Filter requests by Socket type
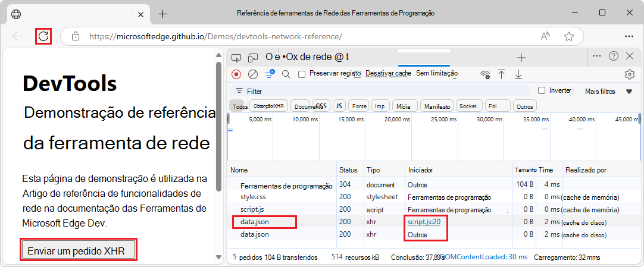Image resolution: width=644 pixels, height=267 pixels. coord(468,106)
